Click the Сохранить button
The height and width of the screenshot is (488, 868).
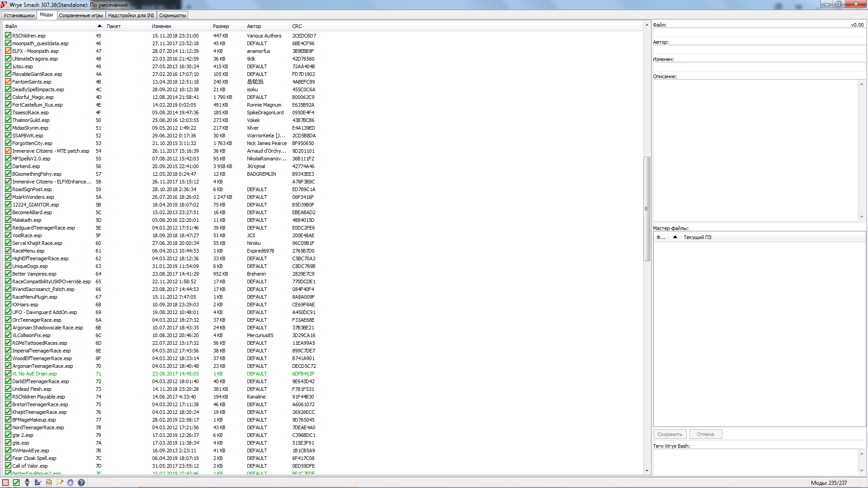coord(670,434)
